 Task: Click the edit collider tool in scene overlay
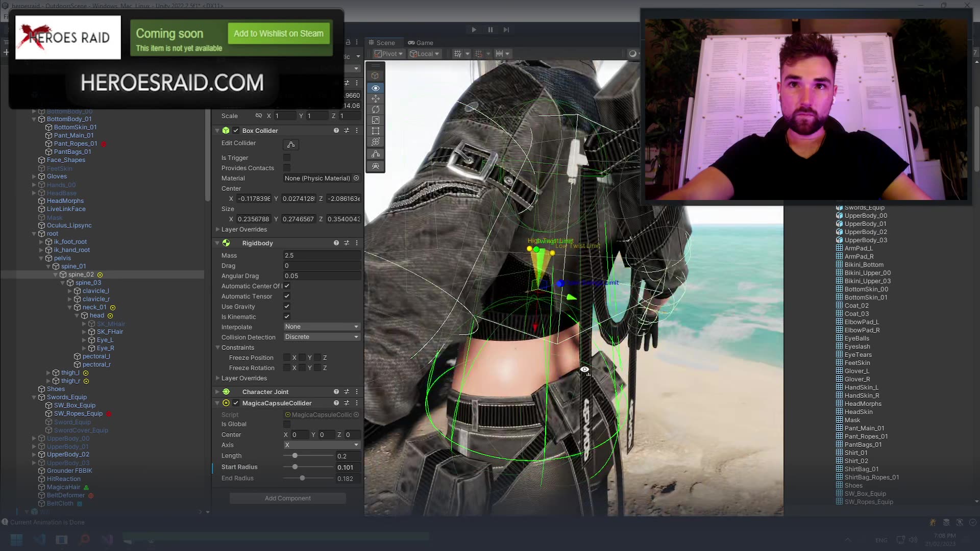pyautogui.click(x=376, y=154)
